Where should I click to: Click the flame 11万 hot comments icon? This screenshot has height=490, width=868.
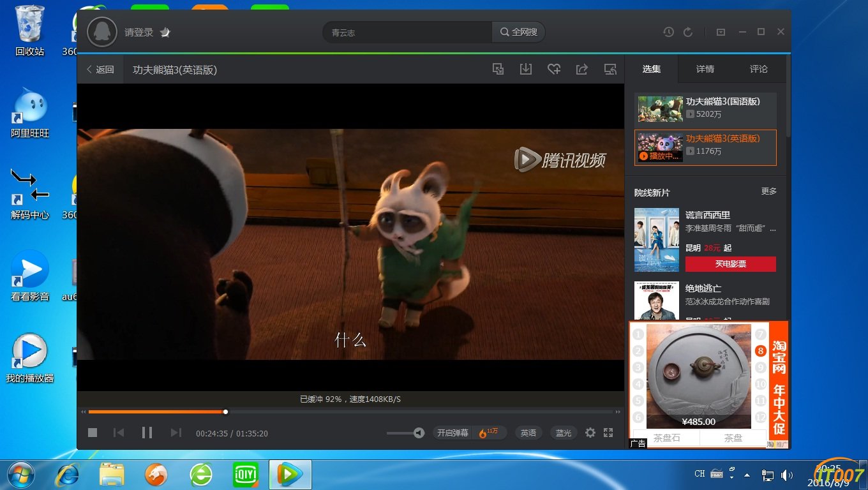[488, 433]
